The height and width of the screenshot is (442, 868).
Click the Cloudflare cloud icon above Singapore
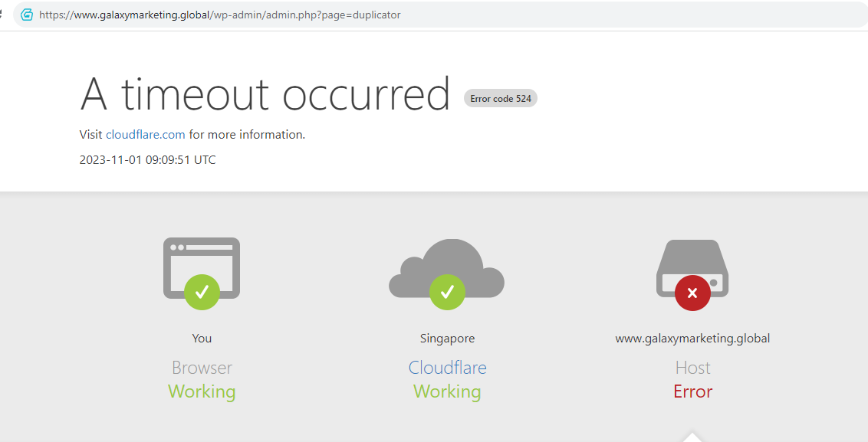click(x=447, y=273)
